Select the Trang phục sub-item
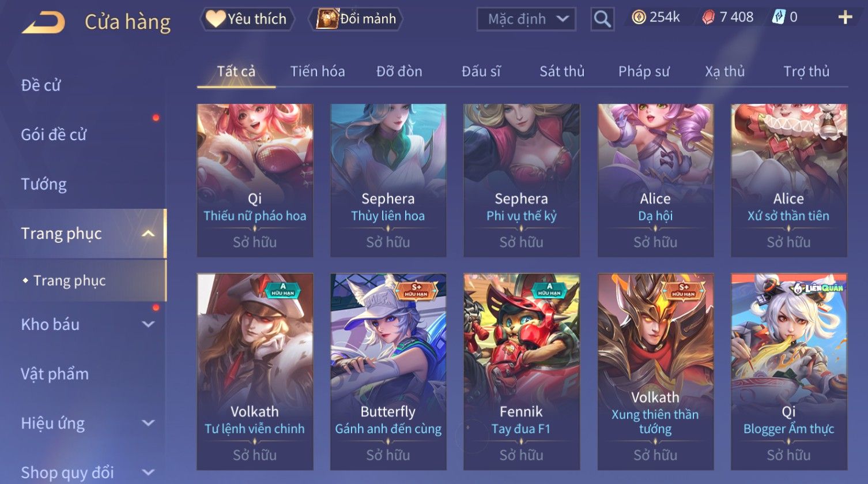 pos(70,280)
